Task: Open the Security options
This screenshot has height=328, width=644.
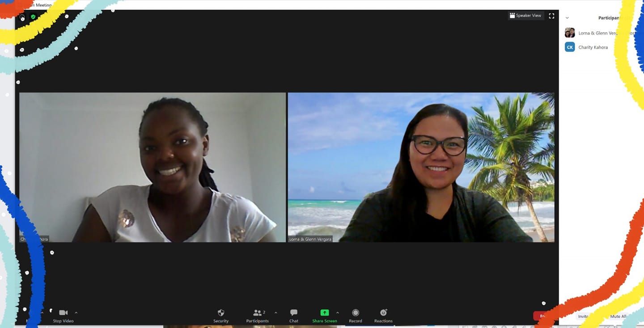Action: [220, 313]
